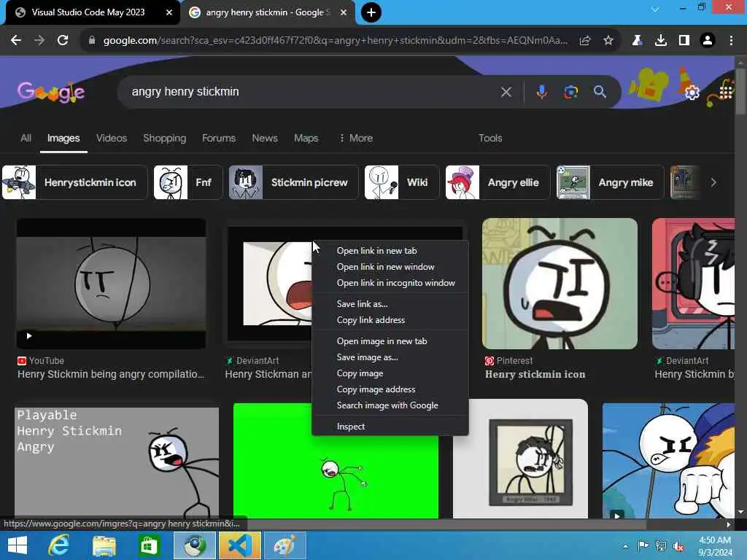Screen dimensions: 747x560
Task: Clear the search box with X
Action: click(x=506, y=92)
